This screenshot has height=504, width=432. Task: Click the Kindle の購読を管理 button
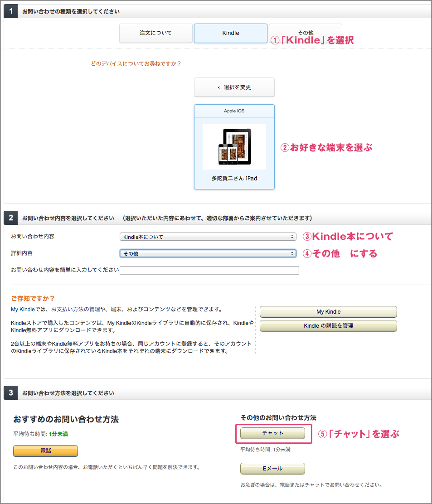coord(328,326)
